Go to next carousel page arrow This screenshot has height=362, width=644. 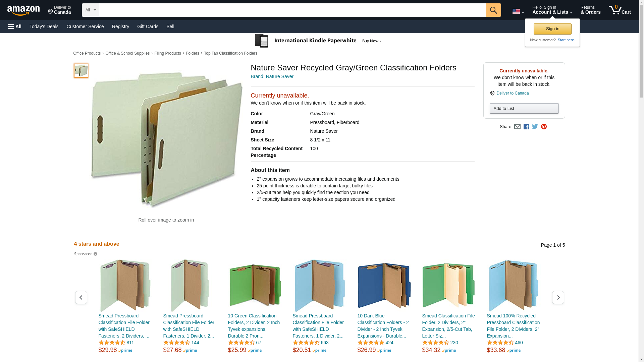point(558,297)
